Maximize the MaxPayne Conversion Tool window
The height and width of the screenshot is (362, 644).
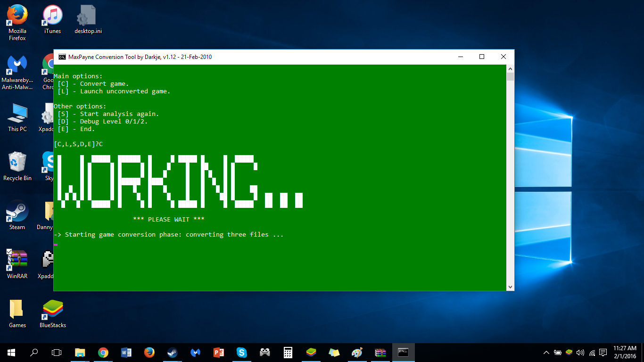pyautogui.click(x=482, y=57)
